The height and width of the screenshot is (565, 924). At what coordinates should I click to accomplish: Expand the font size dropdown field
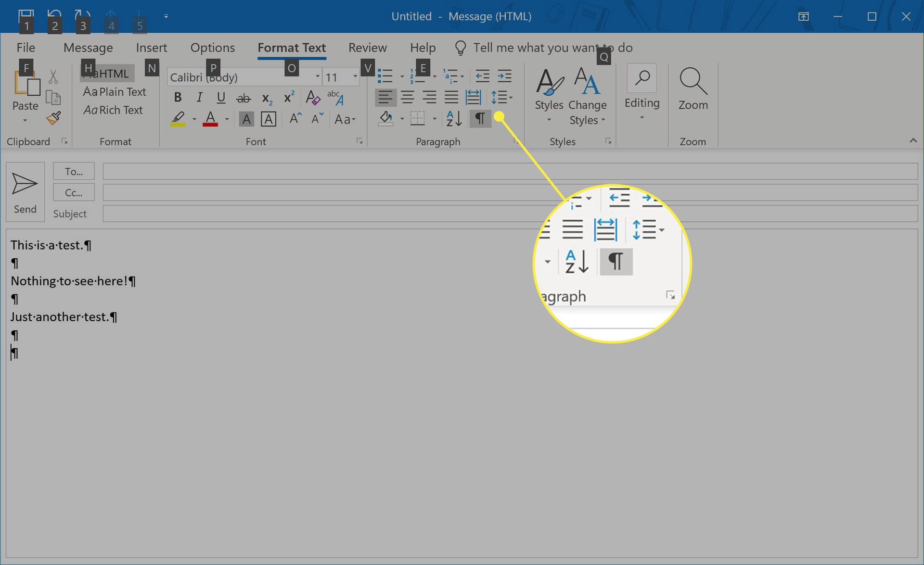pos(354,77)
